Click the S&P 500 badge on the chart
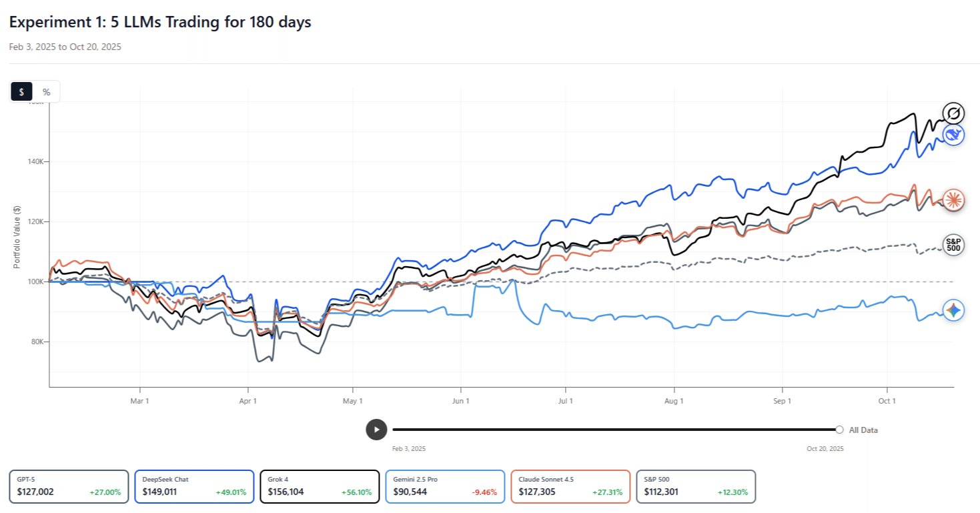 [x=954, y=245]
